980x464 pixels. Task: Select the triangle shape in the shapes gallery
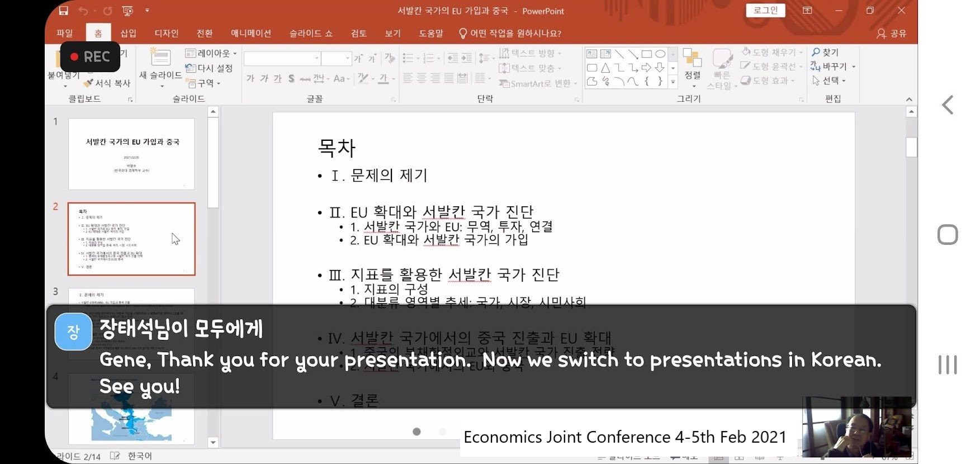tap(605, 68)
